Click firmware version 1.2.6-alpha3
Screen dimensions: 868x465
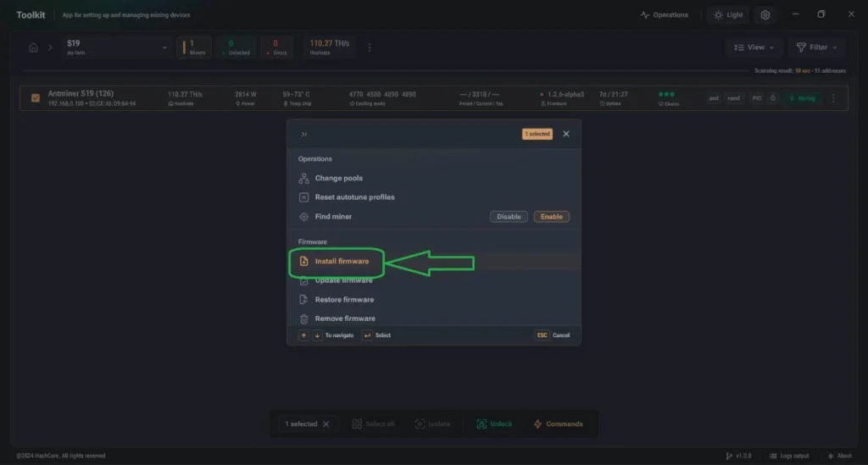565,95
